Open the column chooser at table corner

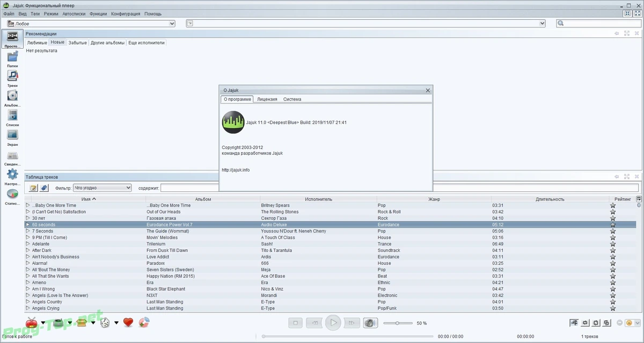[x=639, y=199]
